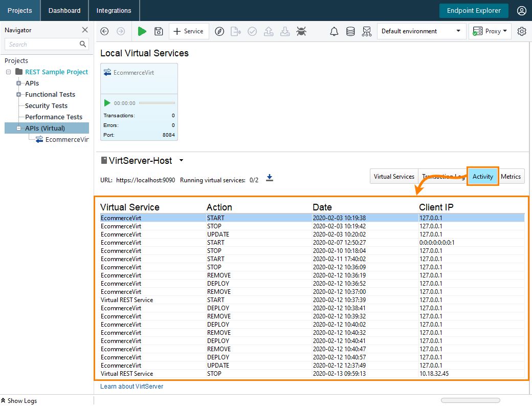
Task: Click the Navigator search field
Action: pos(43,44)
